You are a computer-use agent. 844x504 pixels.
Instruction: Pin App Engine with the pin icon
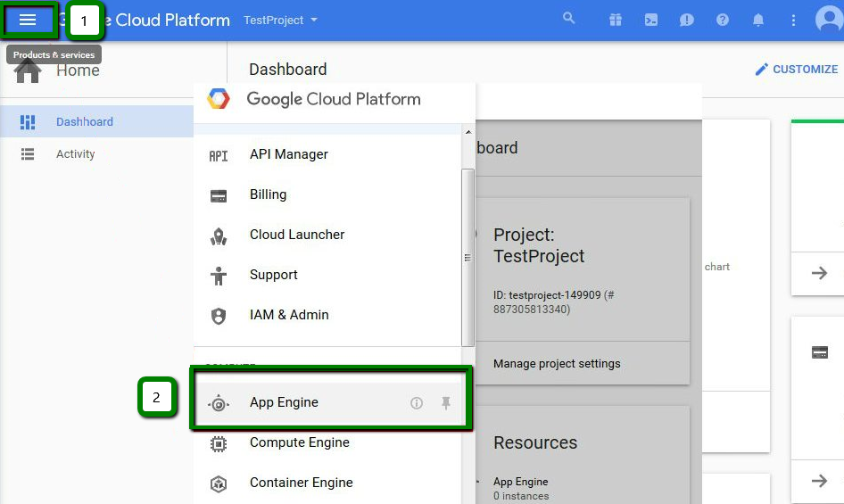pyautogui.click(x=446, y=403)
